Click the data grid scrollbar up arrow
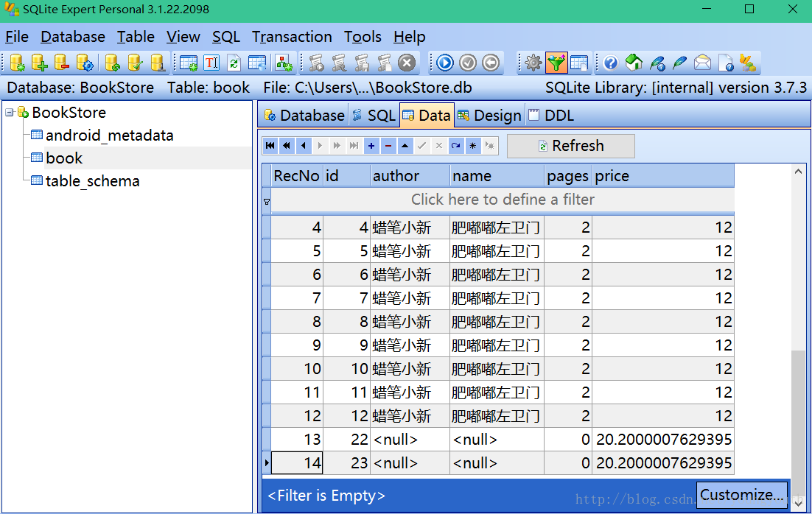This screenshot has width=812, height=514. 799,172
